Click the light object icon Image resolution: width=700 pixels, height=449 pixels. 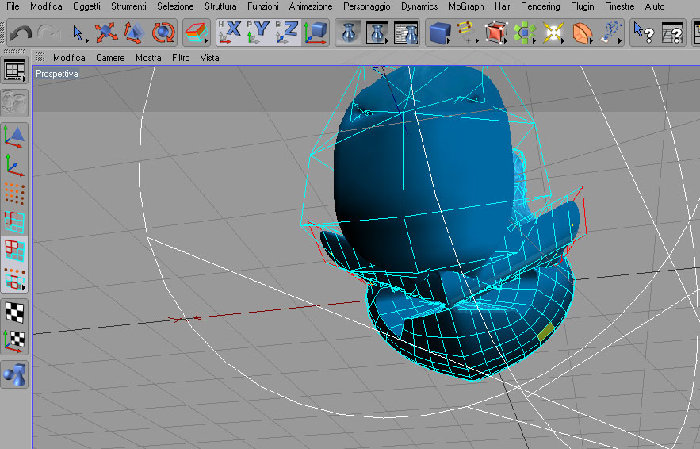(x=552, y=33)
